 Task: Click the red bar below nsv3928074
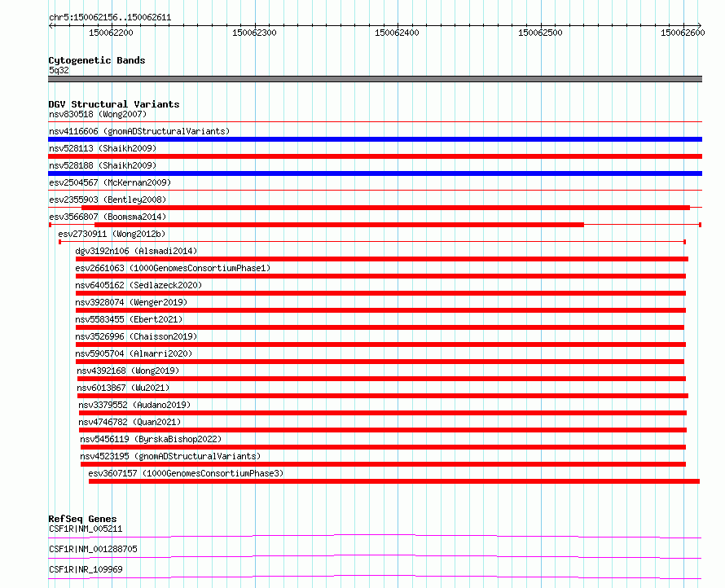pyautogui.click(x=380, y=310)
